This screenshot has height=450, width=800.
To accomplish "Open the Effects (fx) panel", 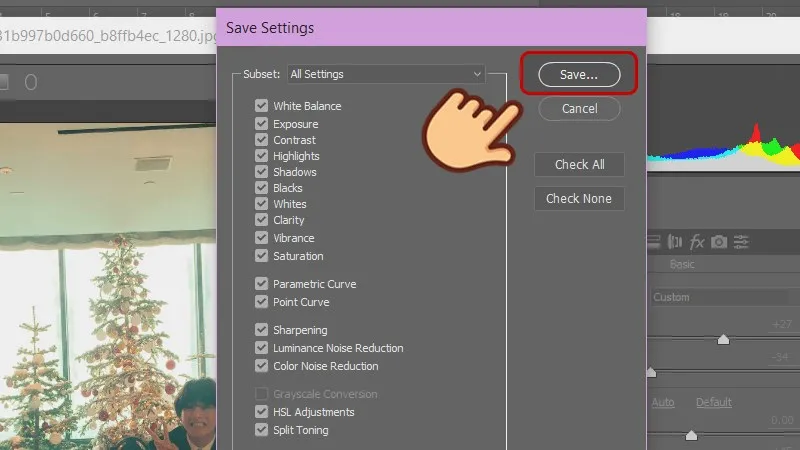I will coord(697,242).
